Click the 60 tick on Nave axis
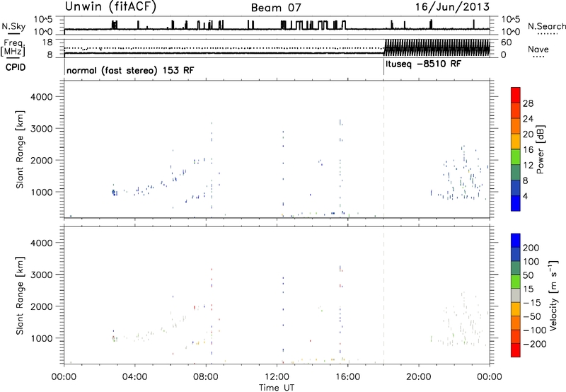This screenshot has width=566, height=392. (506, 42)
